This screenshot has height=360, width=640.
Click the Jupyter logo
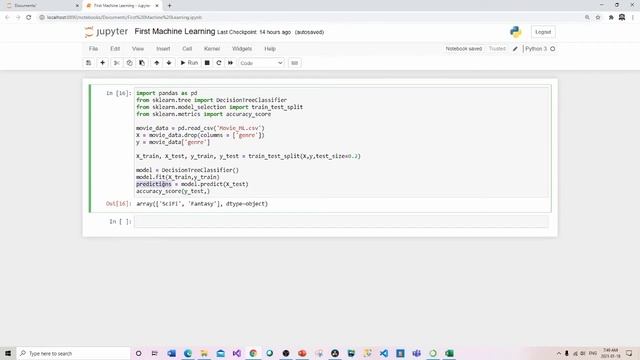click(107, 31)
